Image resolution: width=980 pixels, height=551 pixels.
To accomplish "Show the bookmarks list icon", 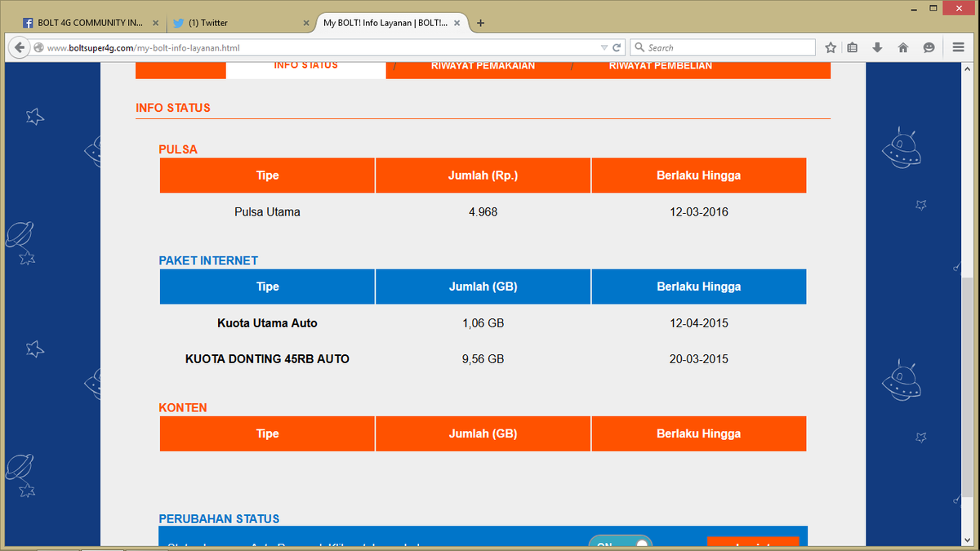I will (x=853, y=47).
